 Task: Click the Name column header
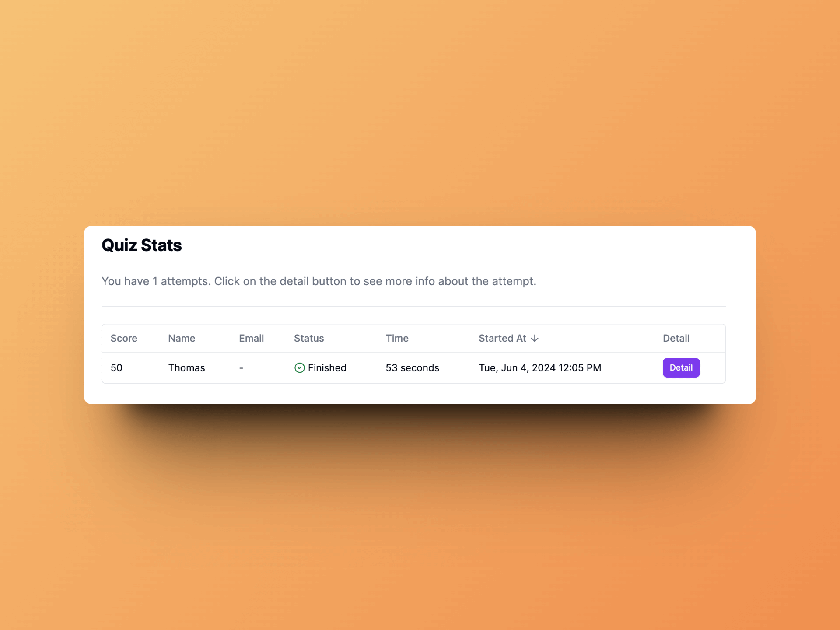coord(182,338)
